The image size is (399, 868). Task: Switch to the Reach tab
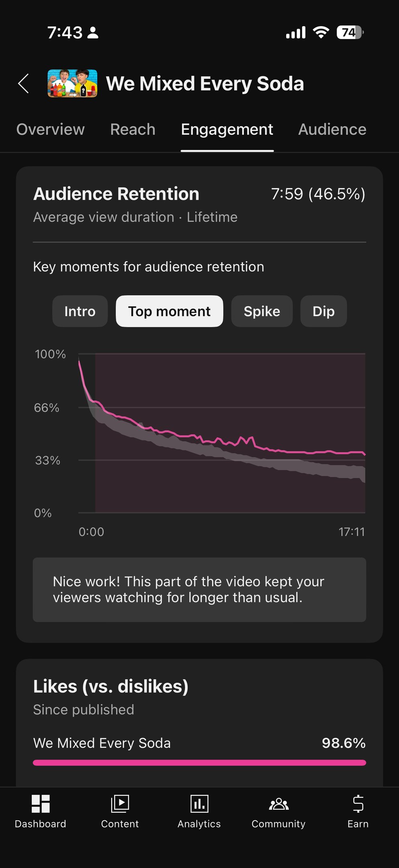click(133, 129)
